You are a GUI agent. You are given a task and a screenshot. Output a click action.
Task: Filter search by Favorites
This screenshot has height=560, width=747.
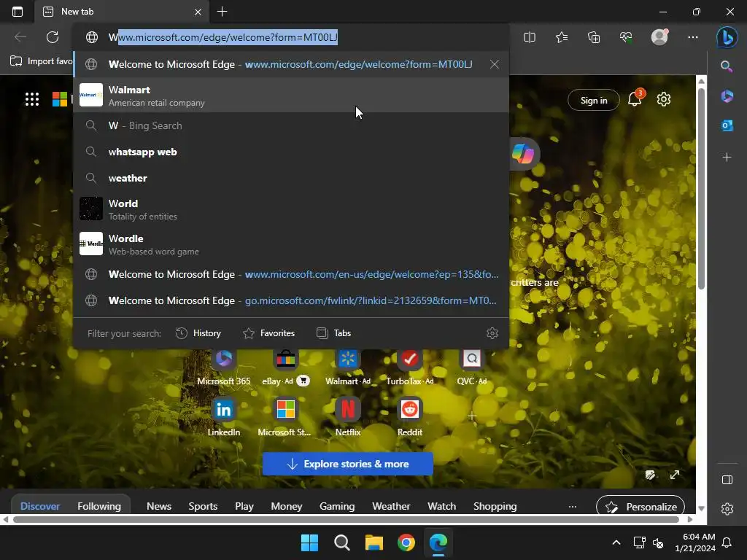click(269, 333)
